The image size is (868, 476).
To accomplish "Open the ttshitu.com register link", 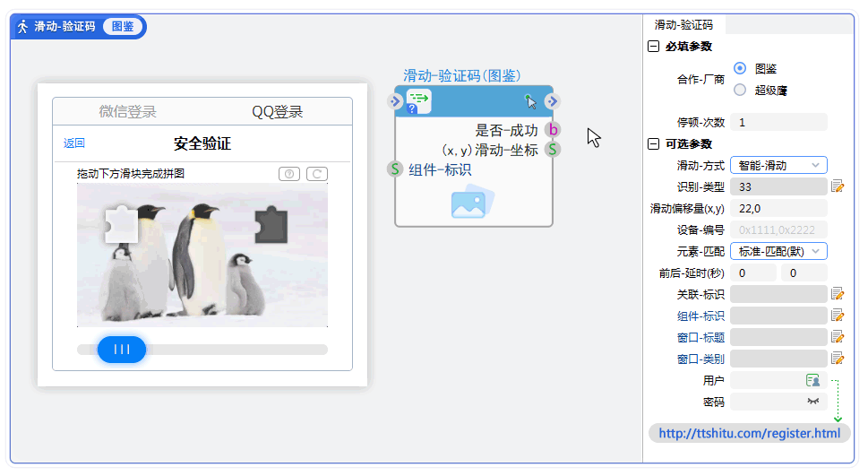I will [749, 433].
